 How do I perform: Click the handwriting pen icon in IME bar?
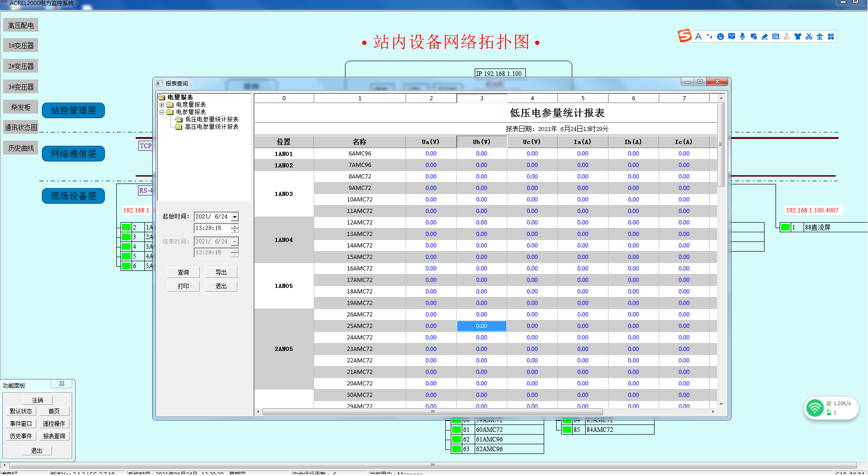tap(765, 36)
